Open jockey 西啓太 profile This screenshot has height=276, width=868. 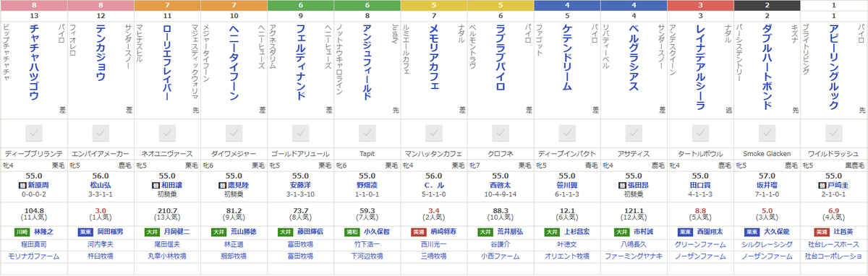click(501, 185)
